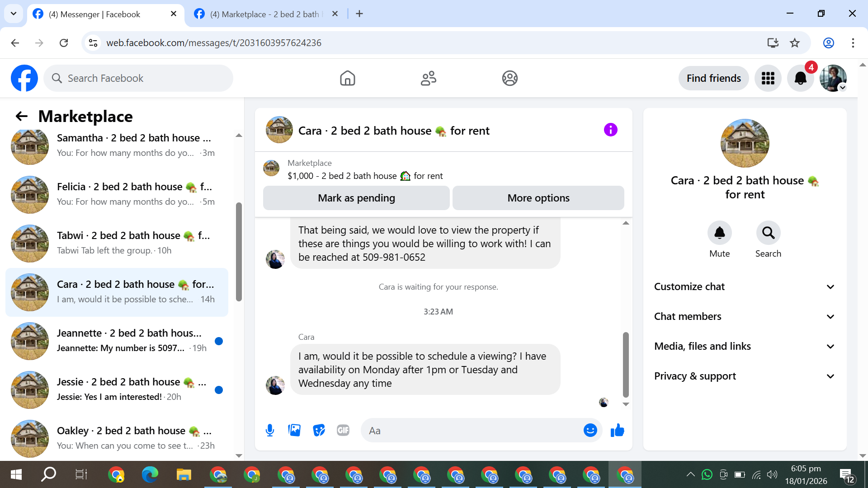Switch to the Marketplace browser tab
868x488 pixels.
coord(264,14)
